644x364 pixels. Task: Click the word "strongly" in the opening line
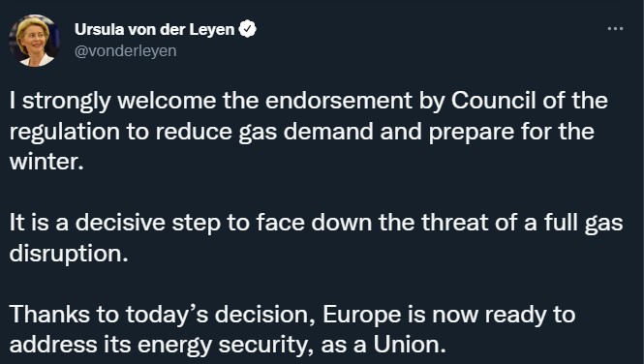point(66,102)
